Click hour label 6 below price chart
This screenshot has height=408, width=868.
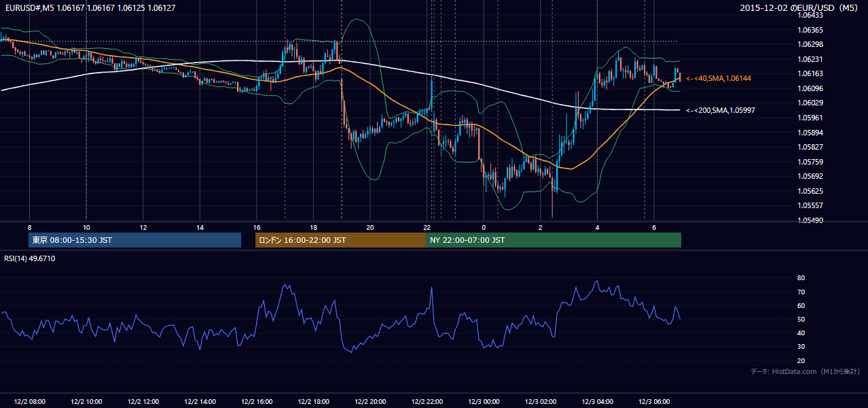point(654,227)
